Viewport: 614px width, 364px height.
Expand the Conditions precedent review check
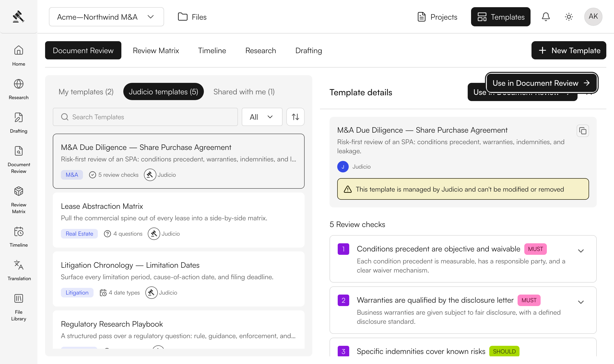(581, 251)
